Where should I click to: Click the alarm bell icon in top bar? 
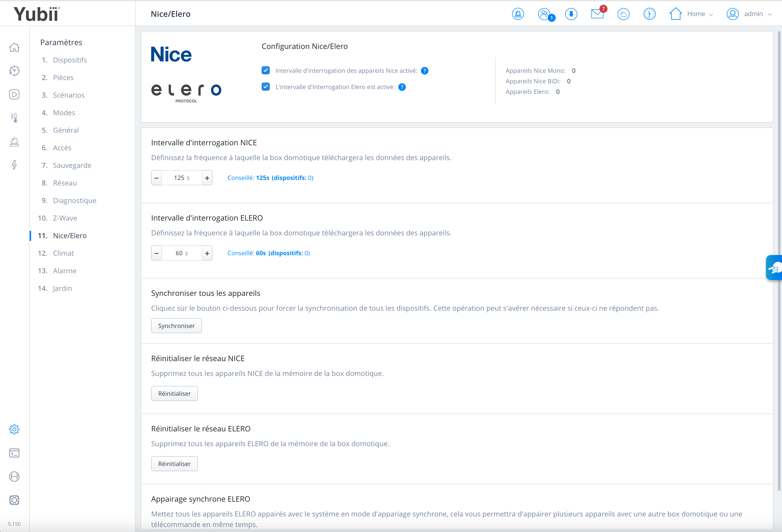[518, 14]
